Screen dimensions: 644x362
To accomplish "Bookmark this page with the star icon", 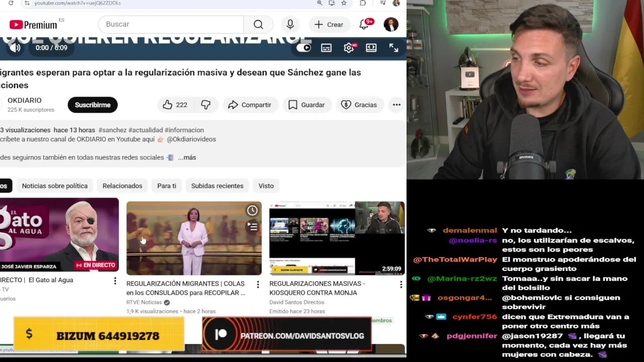I will (x=344, y=3).
